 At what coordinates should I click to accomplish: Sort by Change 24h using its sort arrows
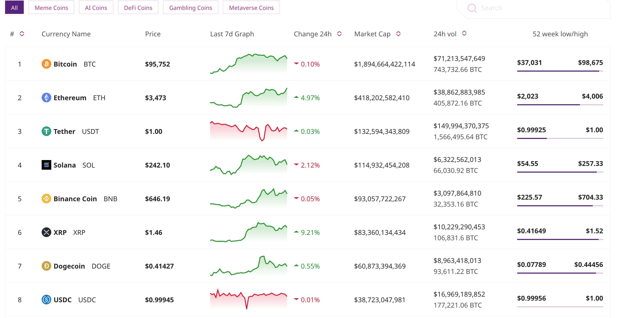(x=339, y=34)
